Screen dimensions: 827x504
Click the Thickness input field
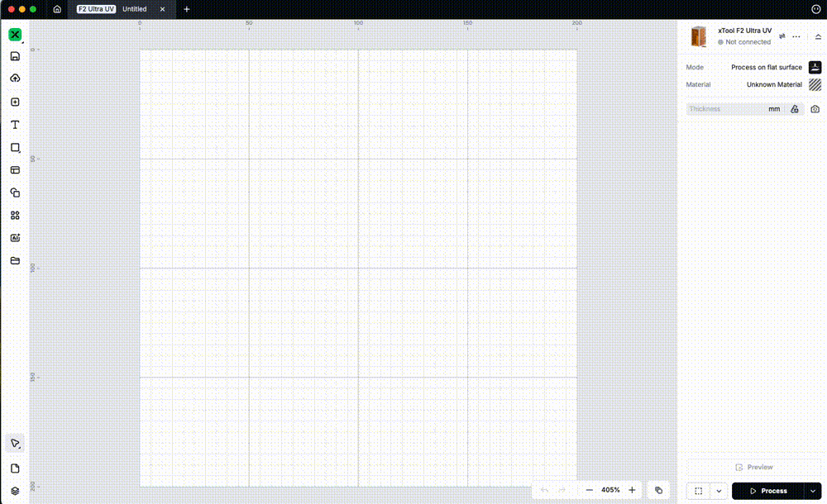724,109
